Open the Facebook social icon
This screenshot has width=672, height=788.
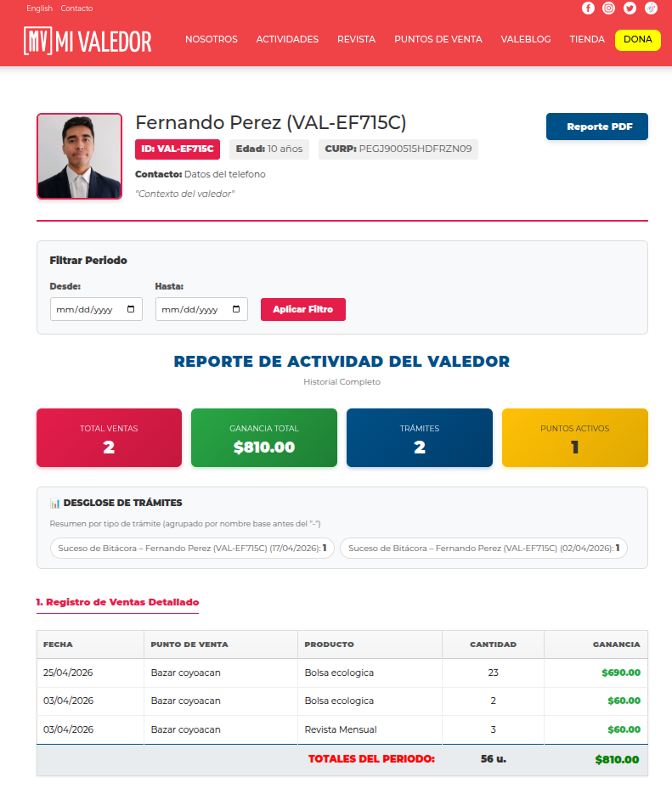coord(588,8)
